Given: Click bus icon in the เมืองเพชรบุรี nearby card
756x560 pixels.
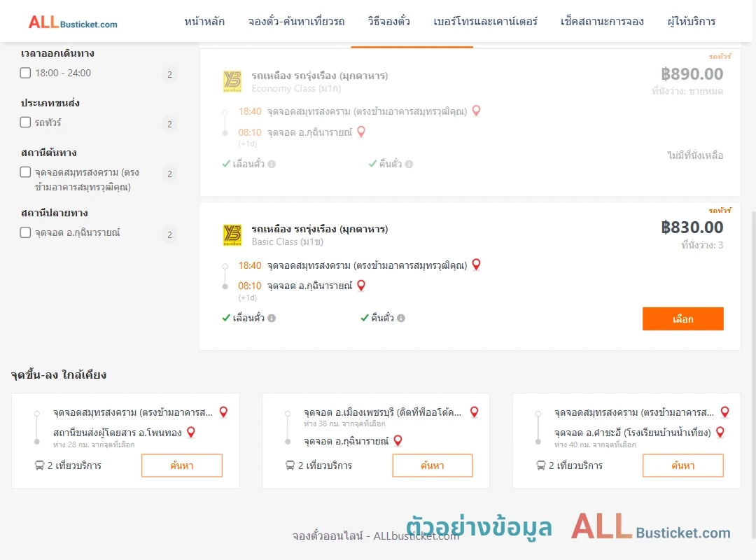Looking at the screenshot, I should [x=290, y=465].
